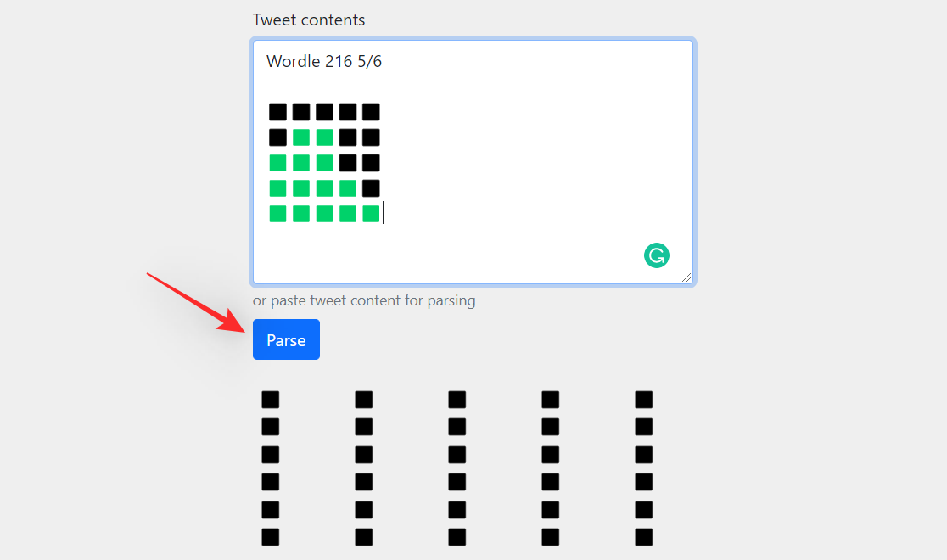Click the black square ending the fourth emoji row
Viewport: 947px width, 560px height.
coord(371,188)
